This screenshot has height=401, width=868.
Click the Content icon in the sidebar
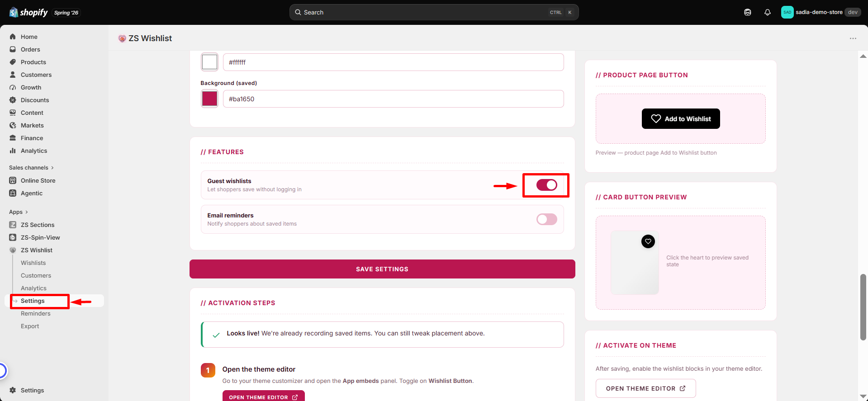click(x=13, y=113)
